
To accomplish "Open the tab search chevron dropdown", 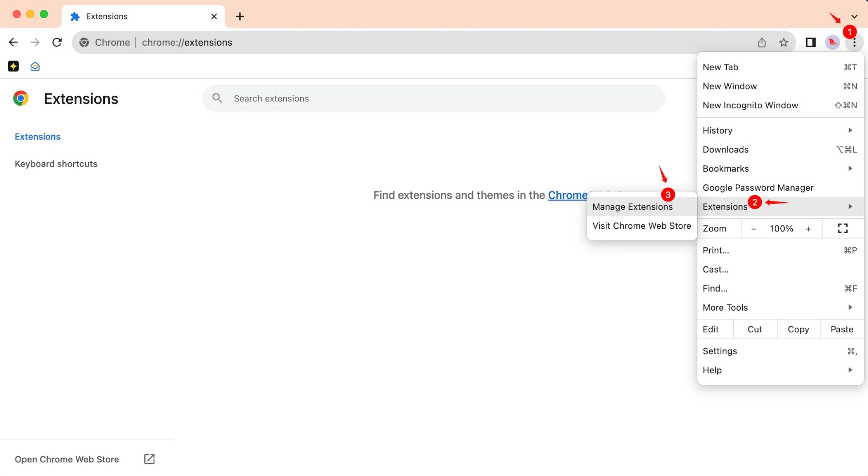I will [x=854, y=16].
